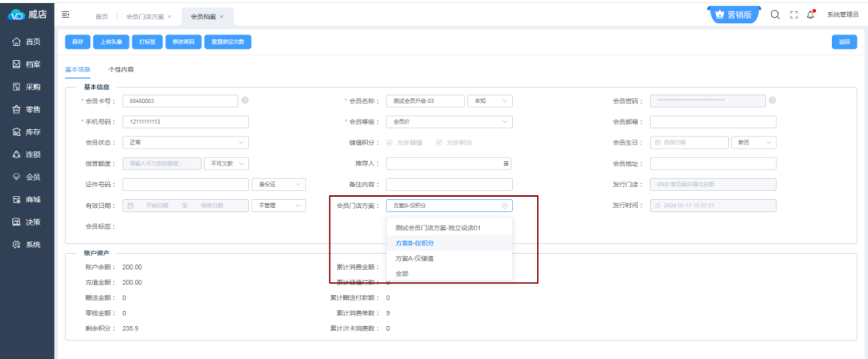This screenshot has height=359, width=868.
Task: Toggle the 允许积分 checkbox
Action: (x=439, y=143)
